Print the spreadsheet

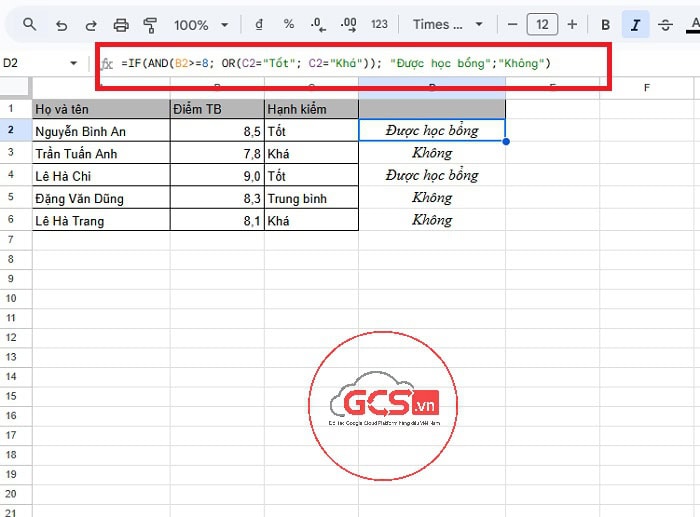click(121, 24)
